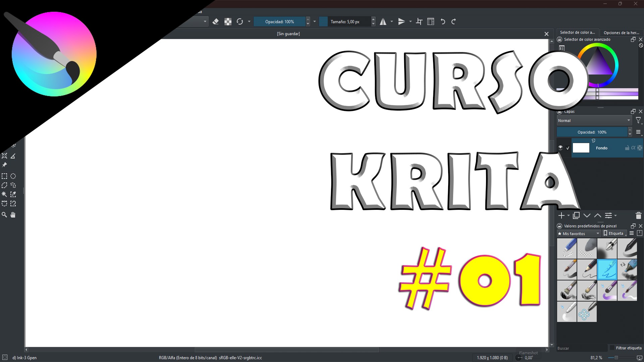Expand layer properties options arrow
Viewport: 644px width, 362px height.
615,216
